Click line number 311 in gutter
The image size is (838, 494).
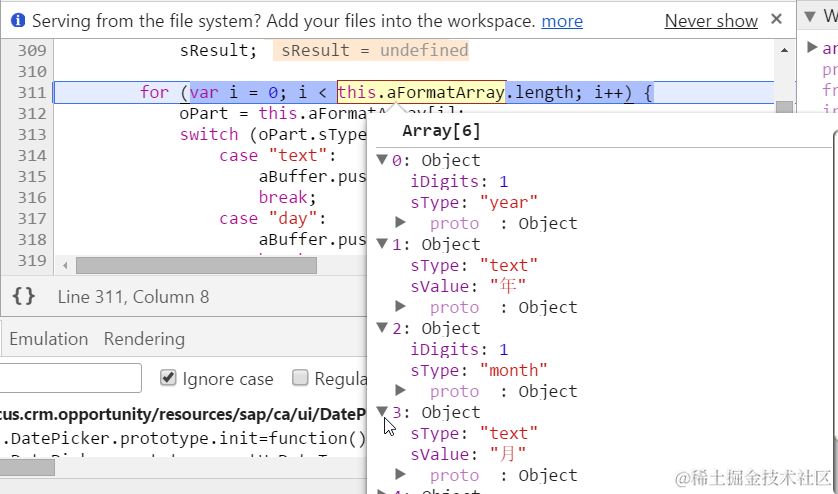(32, 92)
